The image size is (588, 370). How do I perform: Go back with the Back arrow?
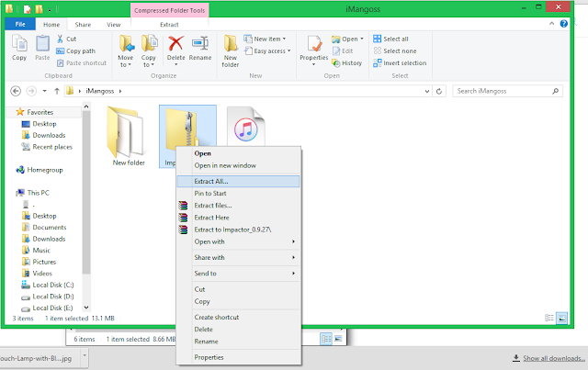16,91
